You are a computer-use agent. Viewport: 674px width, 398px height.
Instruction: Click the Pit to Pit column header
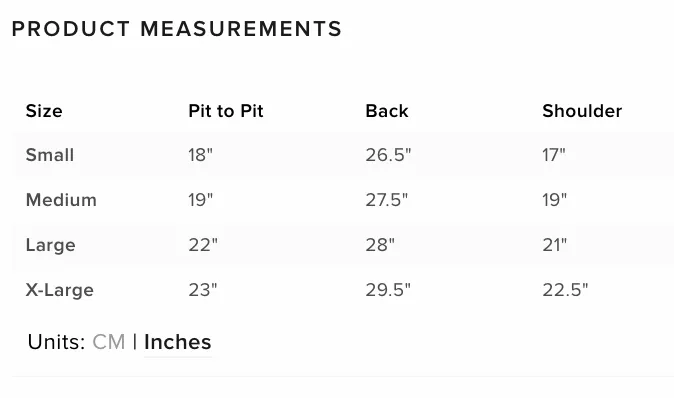226,111
